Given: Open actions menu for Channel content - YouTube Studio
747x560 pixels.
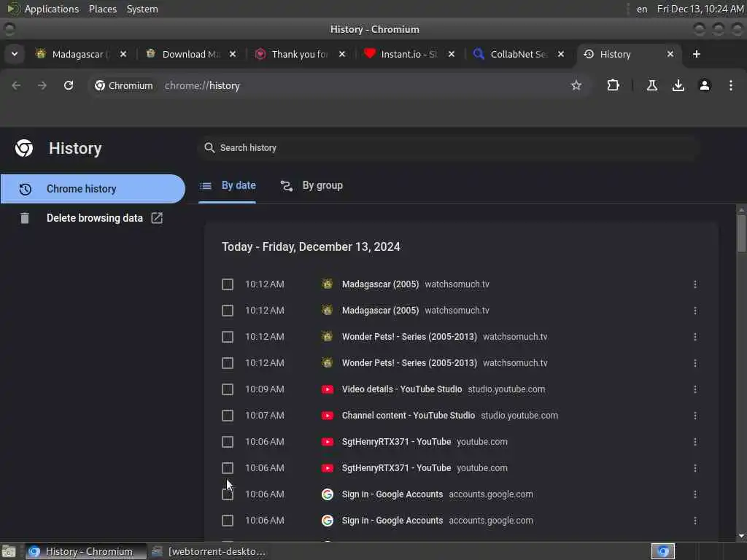Looking at the screenshot, I should click(x=695, y=416).
